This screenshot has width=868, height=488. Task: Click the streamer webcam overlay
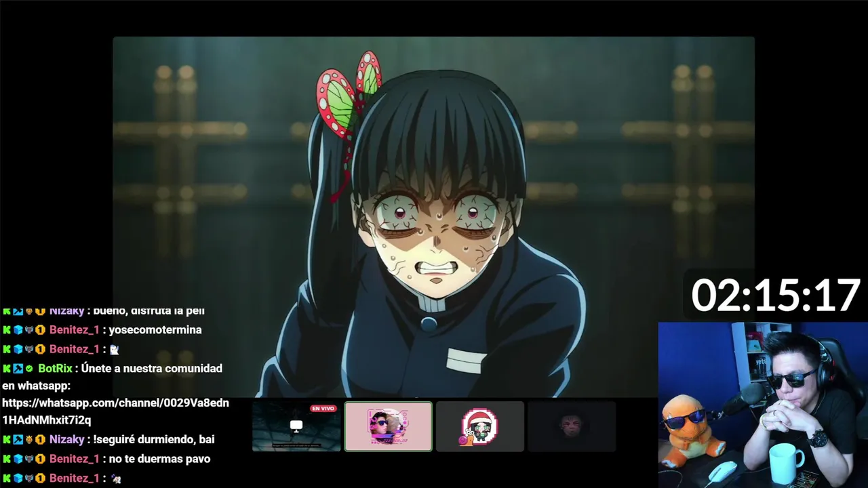pos(763,405)
